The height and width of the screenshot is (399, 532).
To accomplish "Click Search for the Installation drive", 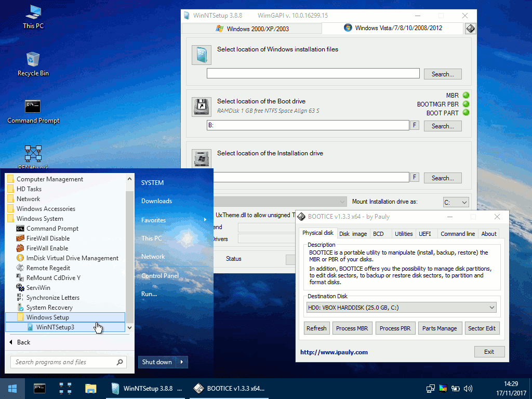I will click(x=443, y=178).
